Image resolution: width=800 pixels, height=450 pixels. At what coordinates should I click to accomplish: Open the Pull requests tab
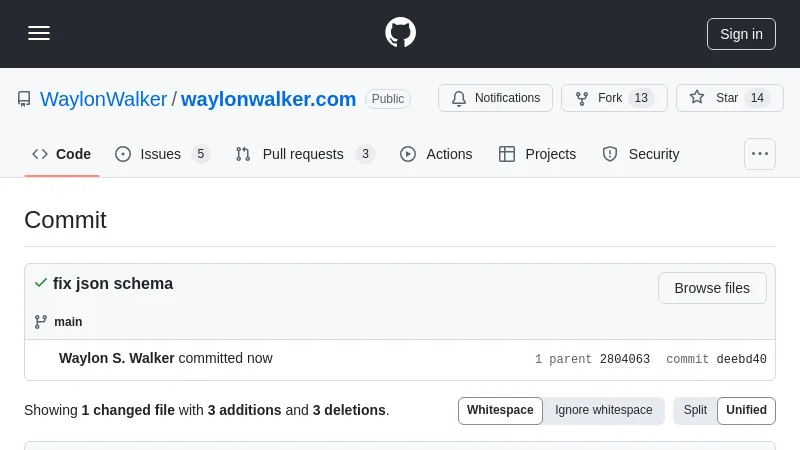(304, 154)
